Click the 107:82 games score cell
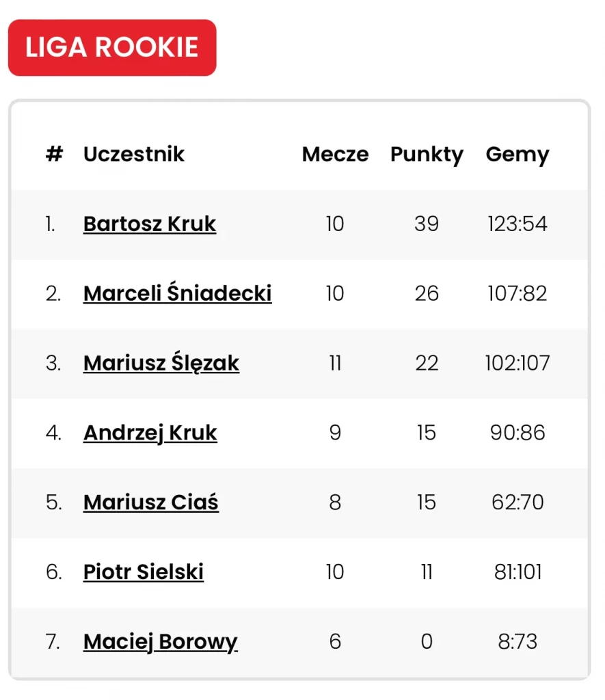 click(517, 293)
